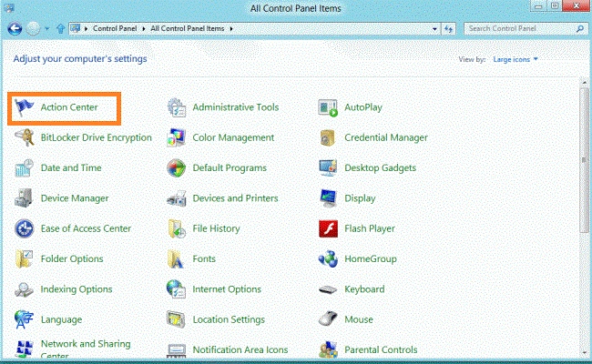Open the Device Manager icon
Screen dimensions: 592x364
point(25,198)
